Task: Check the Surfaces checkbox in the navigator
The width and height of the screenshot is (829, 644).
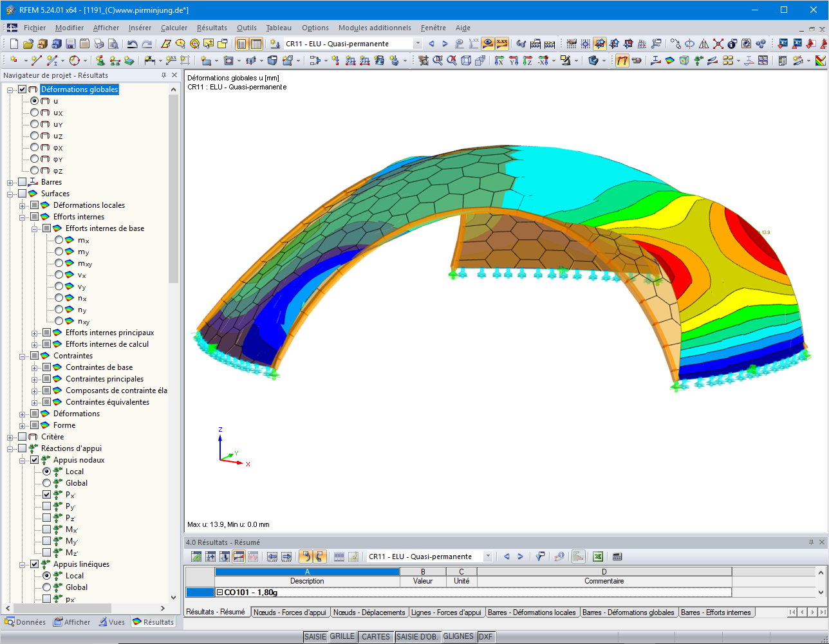Action: click(x=21, y=193)
